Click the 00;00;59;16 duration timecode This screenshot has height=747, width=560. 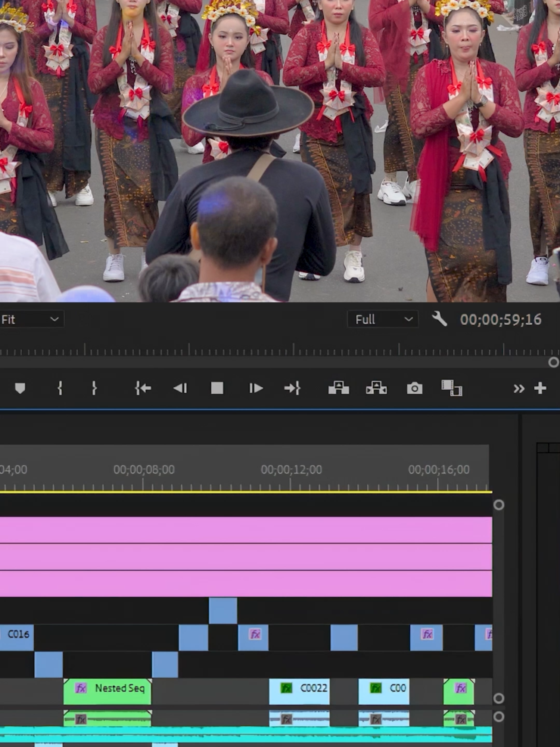click(501, 320)
